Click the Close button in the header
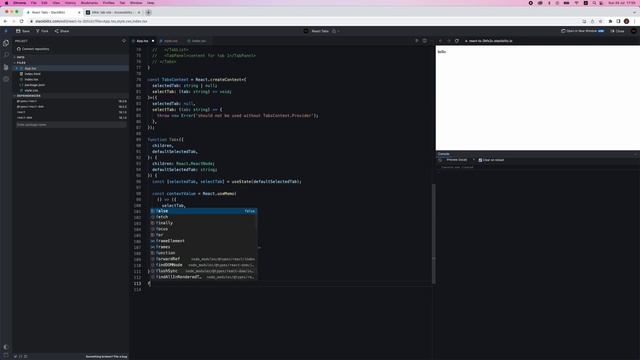Image resolution: width=640 pixels, height=360 pixels. pos(618,31)
